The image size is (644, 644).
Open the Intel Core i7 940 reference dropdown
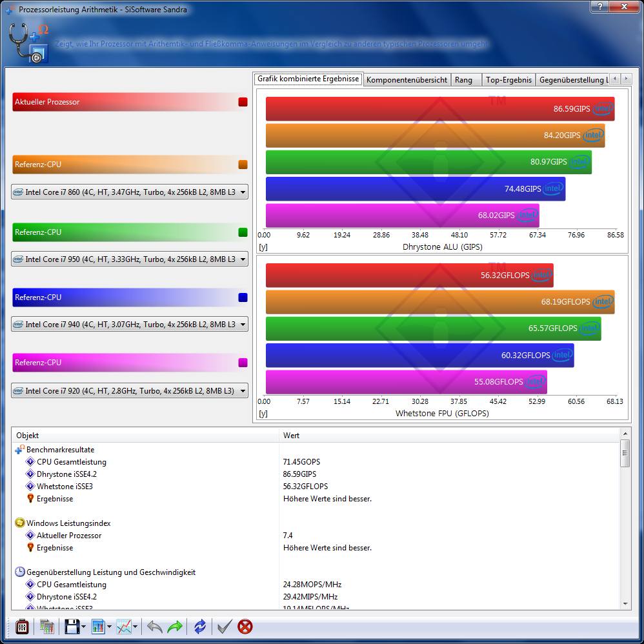[x=129, y=324]
